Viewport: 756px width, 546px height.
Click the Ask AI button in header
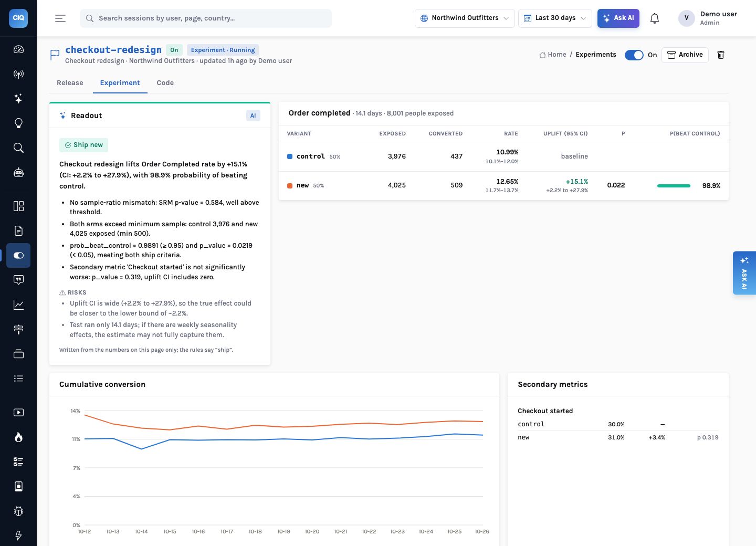pos(618,18)
